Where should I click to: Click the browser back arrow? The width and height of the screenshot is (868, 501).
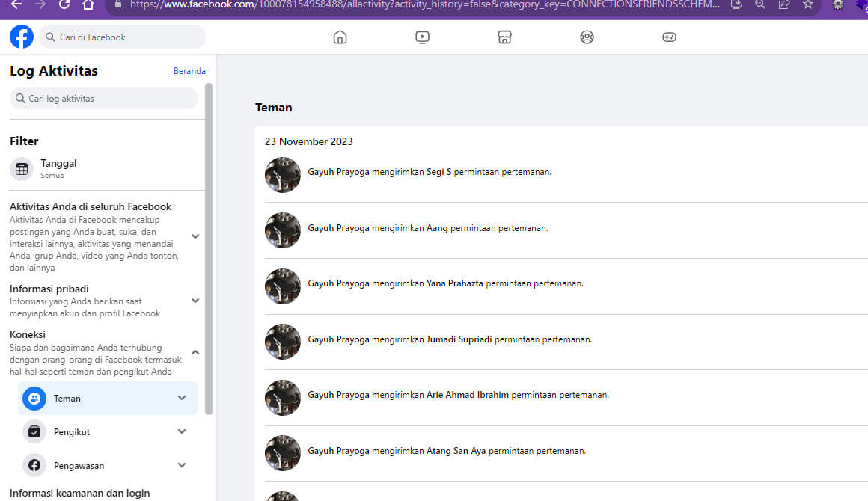point(16,4)
